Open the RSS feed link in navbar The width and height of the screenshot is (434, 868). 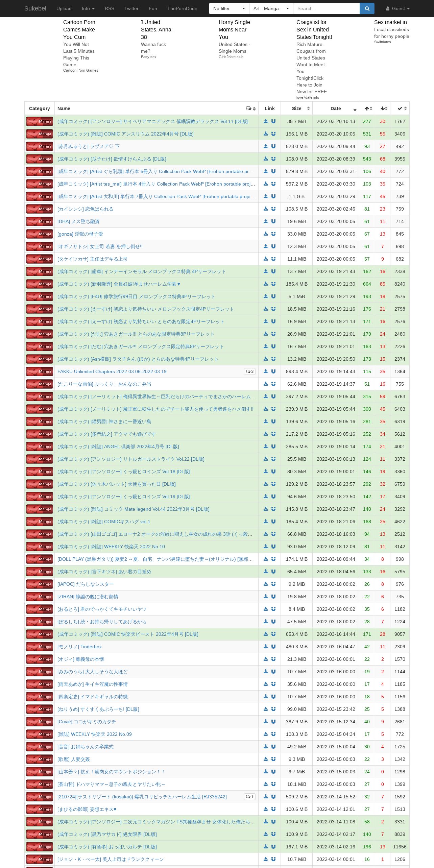(110, 8)
